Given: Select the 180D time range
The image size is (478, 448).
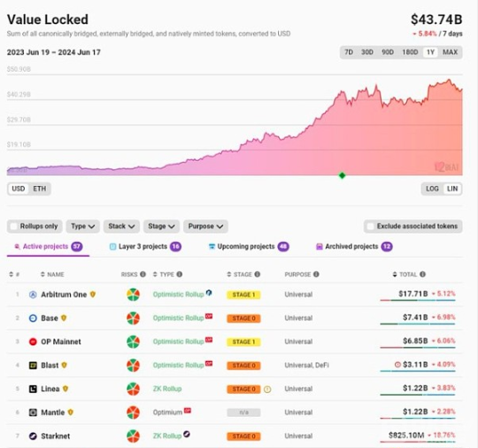Looking at the screenshot, I should [410, 52].
